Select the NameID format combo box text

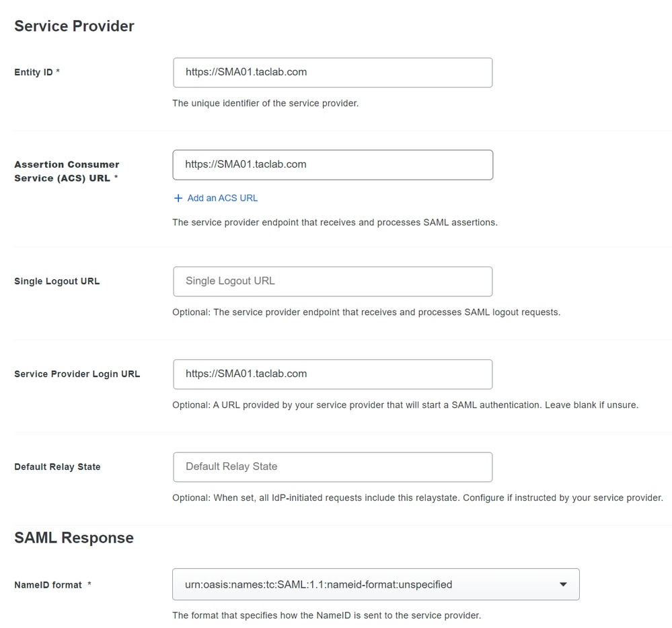[x=318, y=585]
